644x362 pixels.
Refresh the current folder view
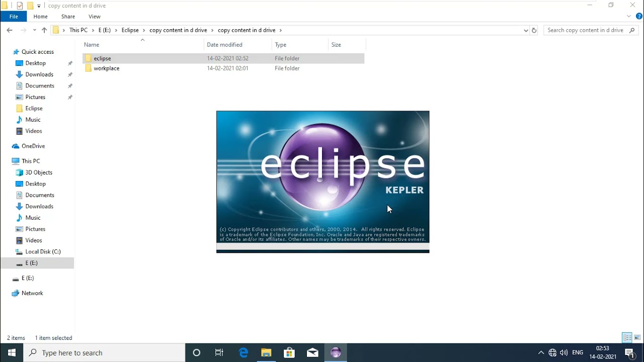coord(534,30)
